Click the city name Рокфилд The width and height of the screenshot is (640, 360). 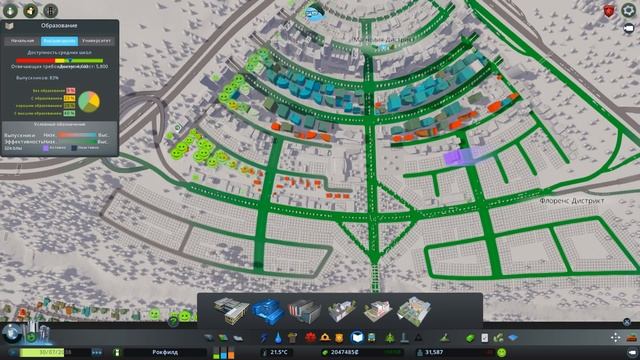[x=165, y=352]
